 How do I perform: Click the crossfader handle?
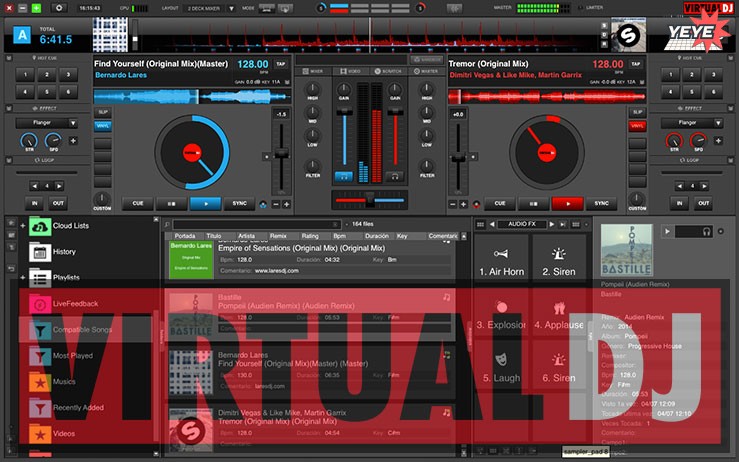(x=370, y=200)
